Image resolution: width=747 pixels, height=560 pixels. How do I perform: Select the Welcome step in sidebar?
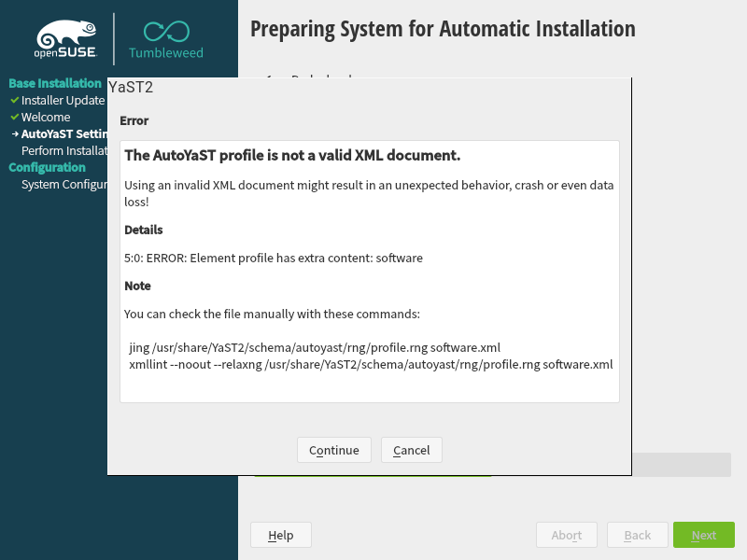point(46,118)
